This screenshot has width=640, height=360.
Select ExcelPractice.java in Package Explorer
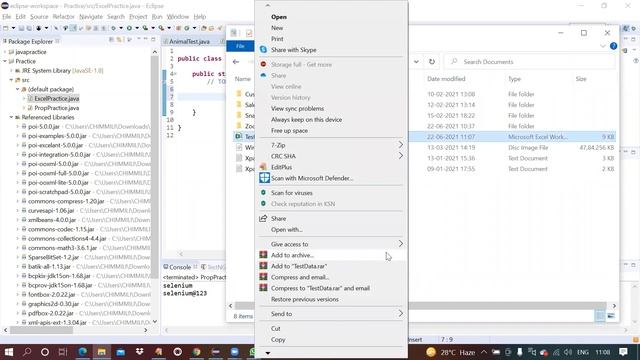(x=57, y=98)
